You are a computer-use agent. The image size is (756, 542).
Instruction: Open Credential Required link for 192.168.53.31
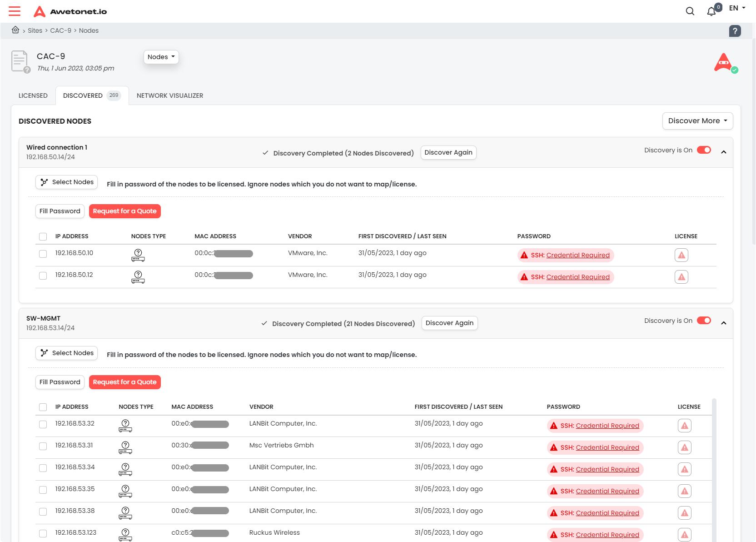click(607, 447)
